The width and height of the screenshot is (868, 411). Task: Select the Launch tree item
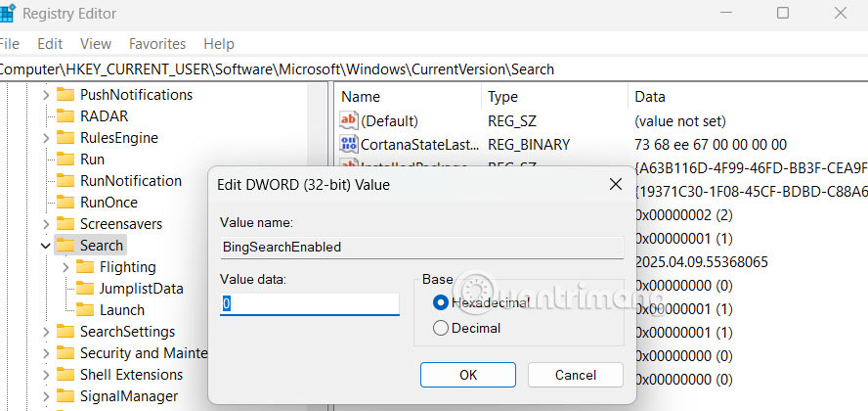coord(121,310)
